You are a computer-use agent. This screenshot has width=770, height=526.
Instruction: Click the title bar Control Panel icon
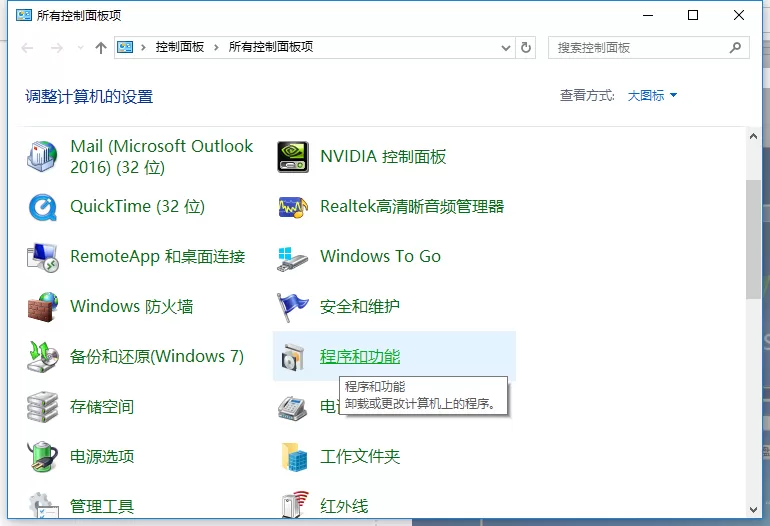(x=24, y=15)
